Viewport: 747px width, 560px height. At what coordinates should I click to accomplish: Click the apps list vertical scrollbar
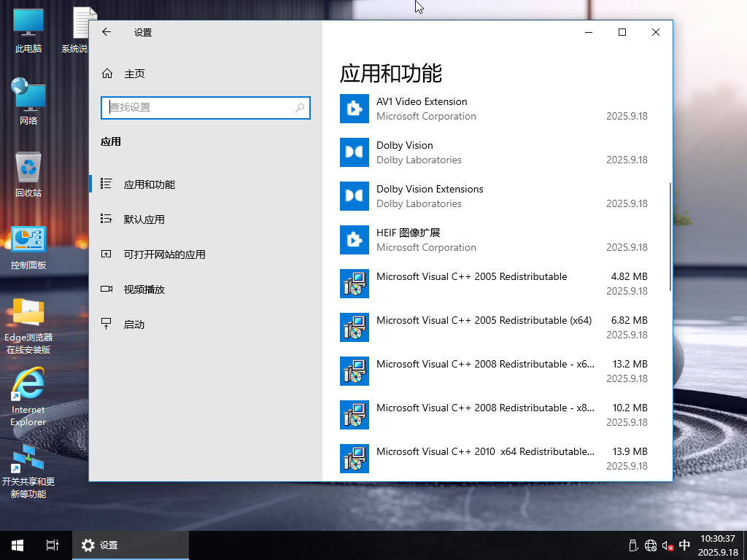pos(670,237)
